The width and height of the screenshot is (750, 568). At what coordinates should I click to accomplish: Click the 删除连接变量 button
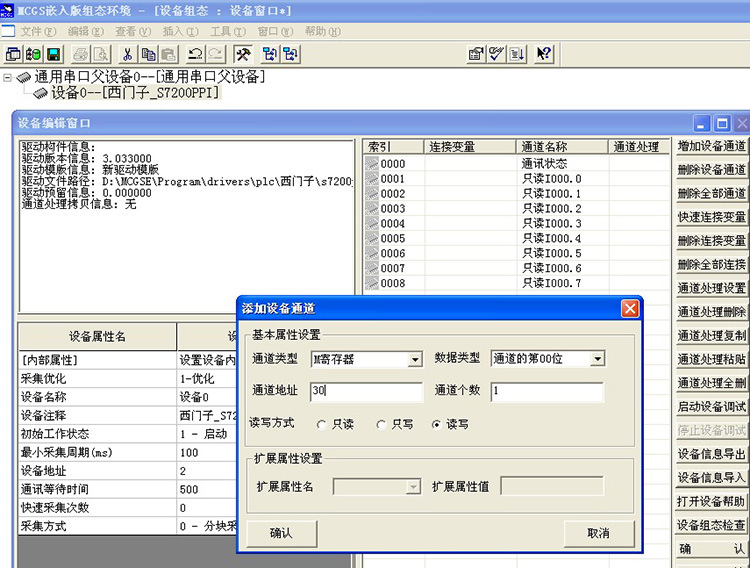click(711, 241)
